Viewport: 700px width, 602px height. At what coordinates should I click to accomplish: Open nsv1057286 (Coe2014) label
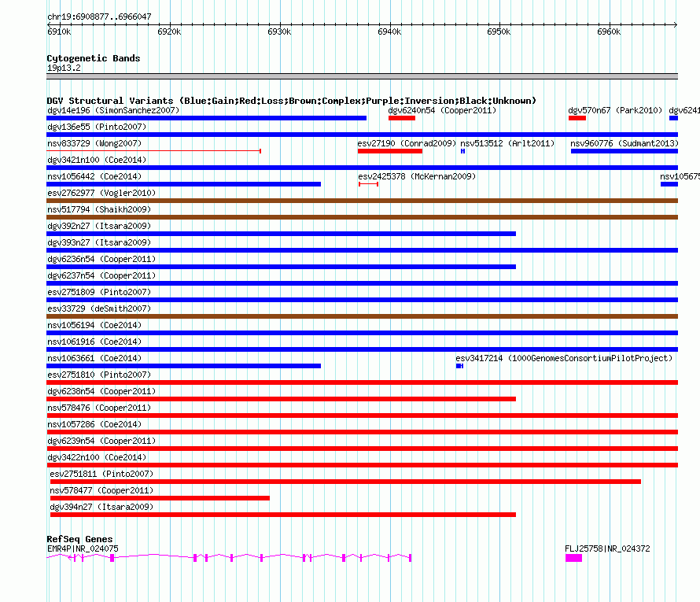pyautogui.click(x=94, y=424)
